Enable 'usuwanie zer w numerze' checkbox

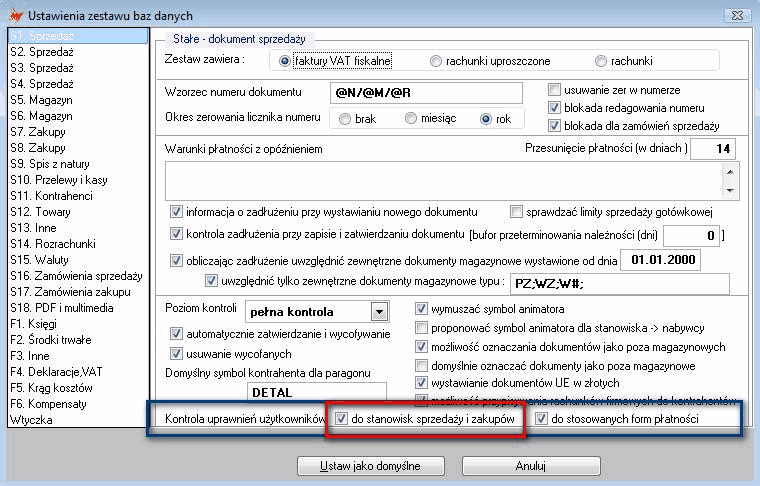[x=554, y=90]
